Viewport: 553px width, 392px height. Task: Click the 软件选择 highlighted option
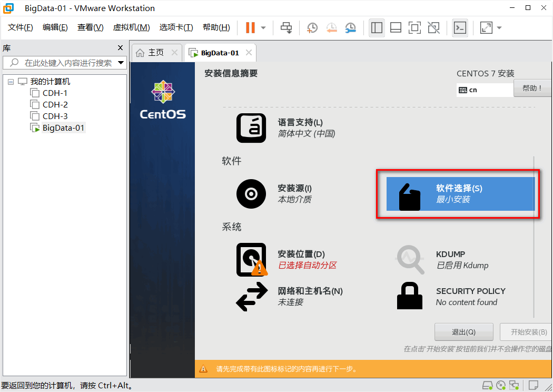tap(458, 194)
